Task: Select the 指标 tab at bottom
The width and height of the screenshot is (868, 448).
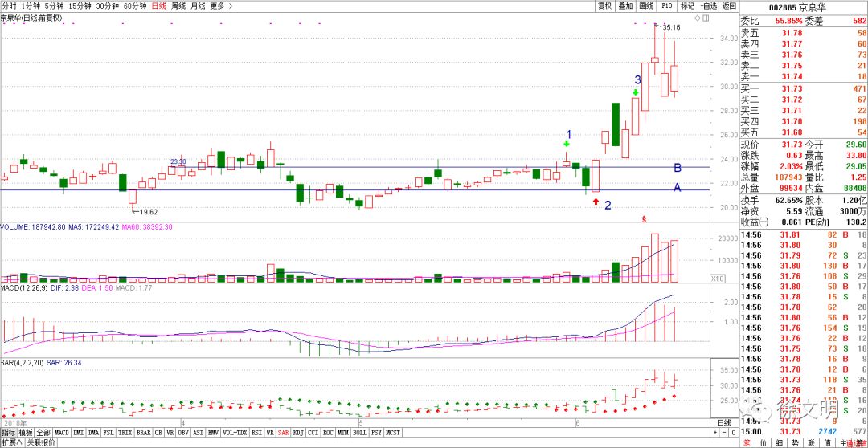Action: (8, 432)
